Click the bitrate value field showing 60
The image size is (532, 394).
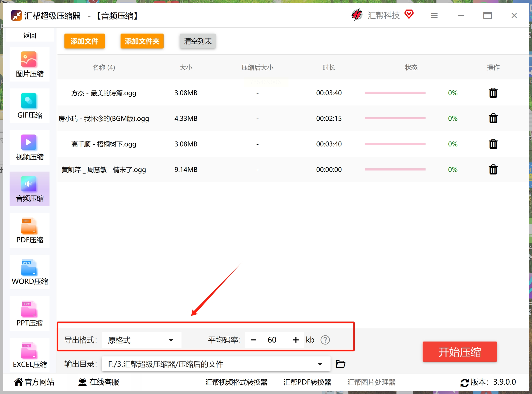(272, 340)
